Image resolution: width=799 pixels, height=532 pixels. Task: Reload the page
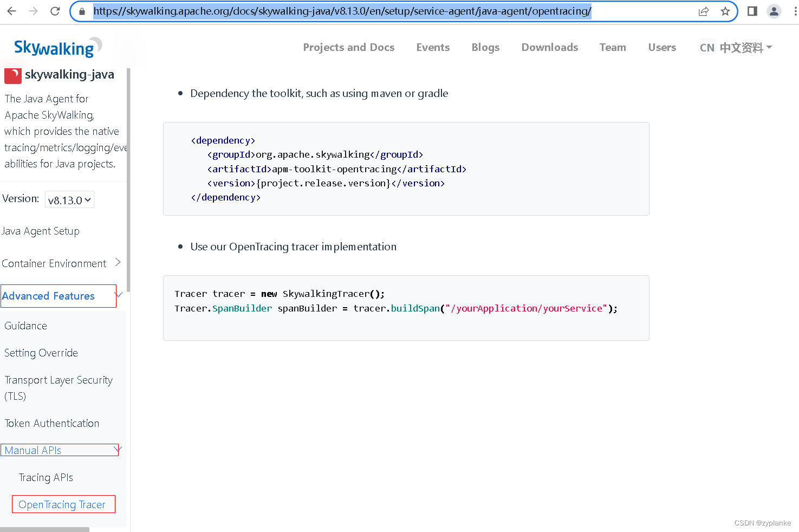[x=54, y=11]
